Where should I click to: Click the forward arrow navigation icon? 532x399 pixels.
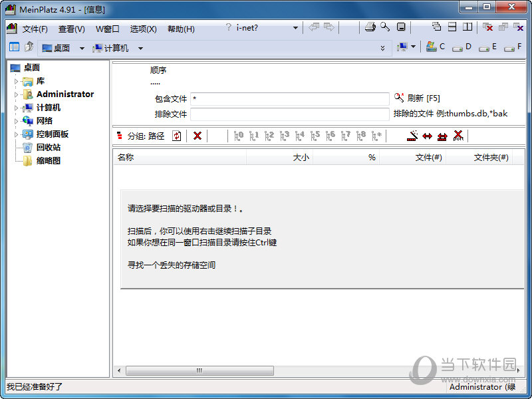point(329,27)
